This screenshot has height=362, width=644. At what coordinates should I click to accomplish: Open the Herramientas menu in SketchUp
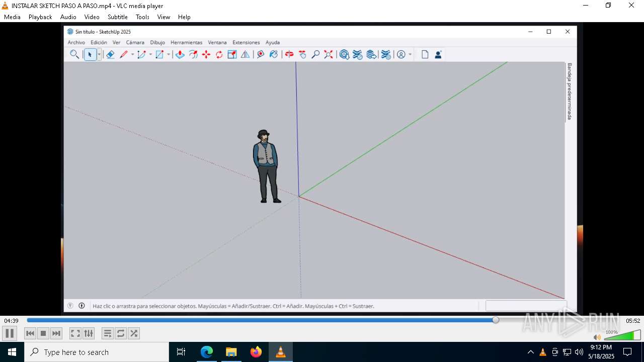tap(186, 42)
